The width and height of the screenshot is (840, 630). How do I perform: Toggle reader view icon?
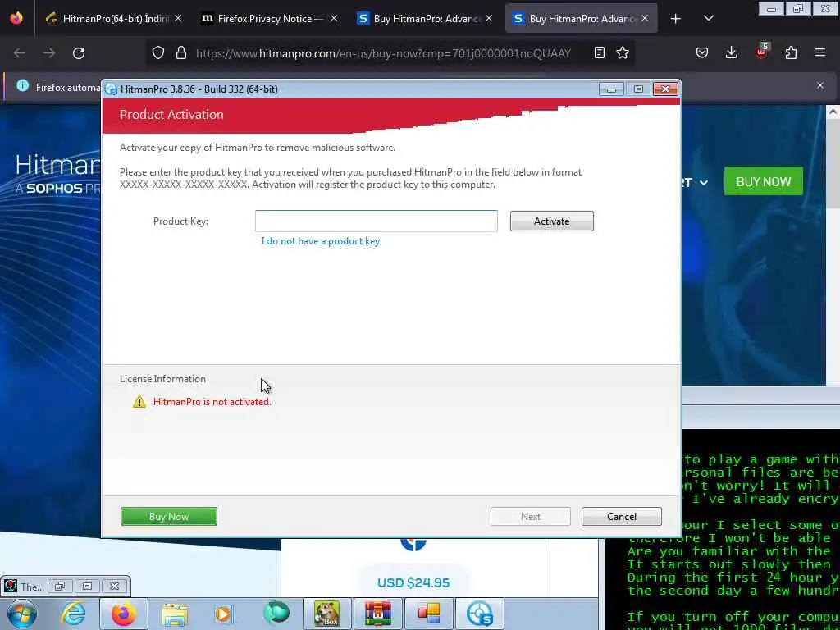[x=600, y=52]
